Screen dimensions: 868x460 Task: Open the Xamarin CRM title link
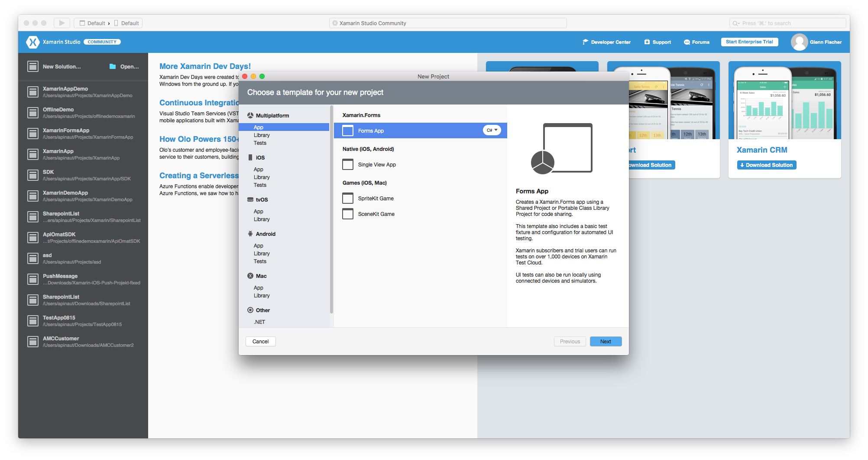[762, 150]
